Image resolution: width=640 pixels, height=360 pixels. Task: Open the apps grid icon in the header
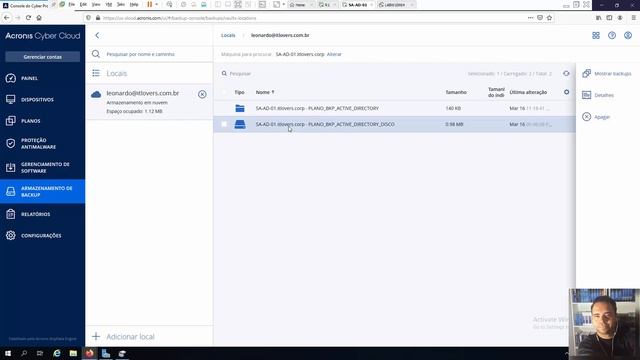click(596, 36)
